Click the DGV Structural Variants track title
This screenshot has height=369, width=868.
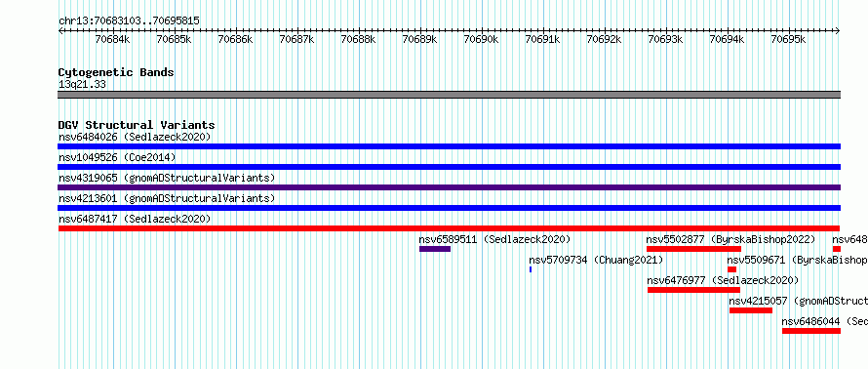pyautogui.click(x=137, y=125)
